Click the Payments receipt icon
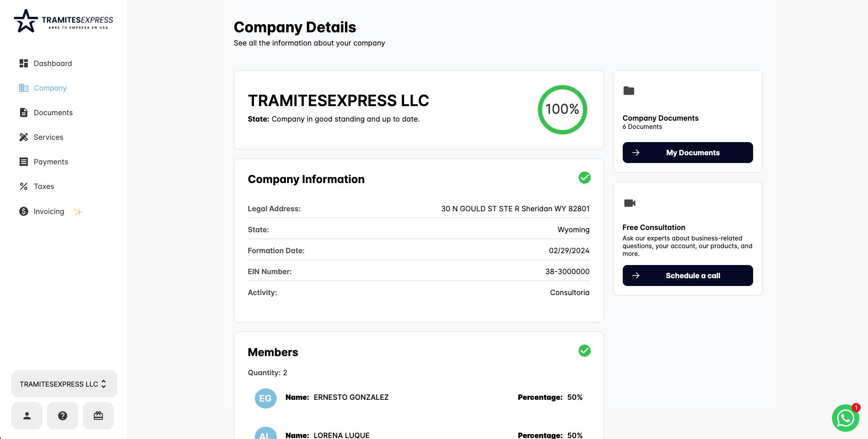This screenshot has height=439, width=868. 24,162
